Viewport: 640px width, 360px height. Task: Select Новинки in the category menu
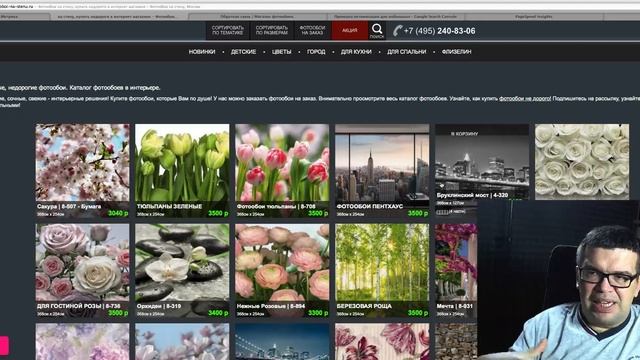pos(202,52)
